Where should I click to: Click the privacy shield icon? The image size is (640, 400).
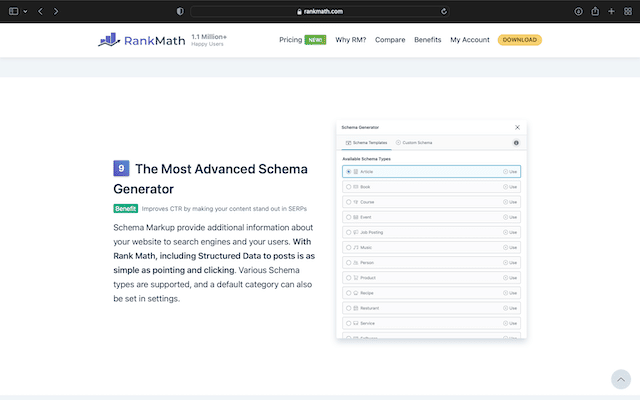click(180, 11)
